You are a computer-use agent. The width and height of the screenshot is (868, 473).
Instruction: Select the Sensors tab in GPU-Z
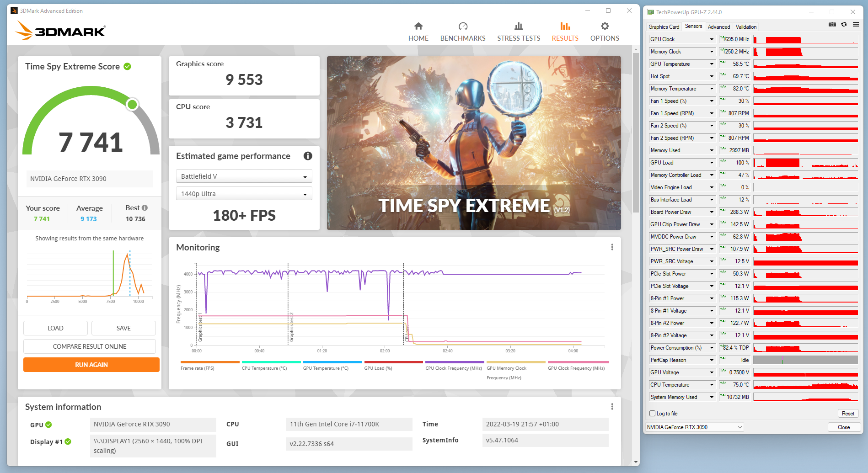pos(693,27)
